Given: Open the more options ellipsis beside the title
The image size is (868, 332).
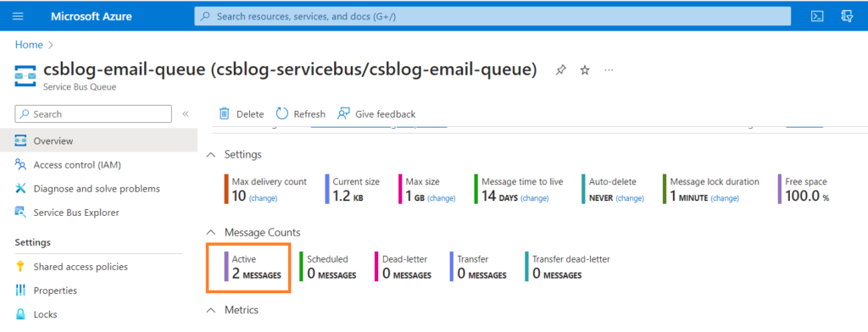Looking at the screenshot, I should 609,70.
